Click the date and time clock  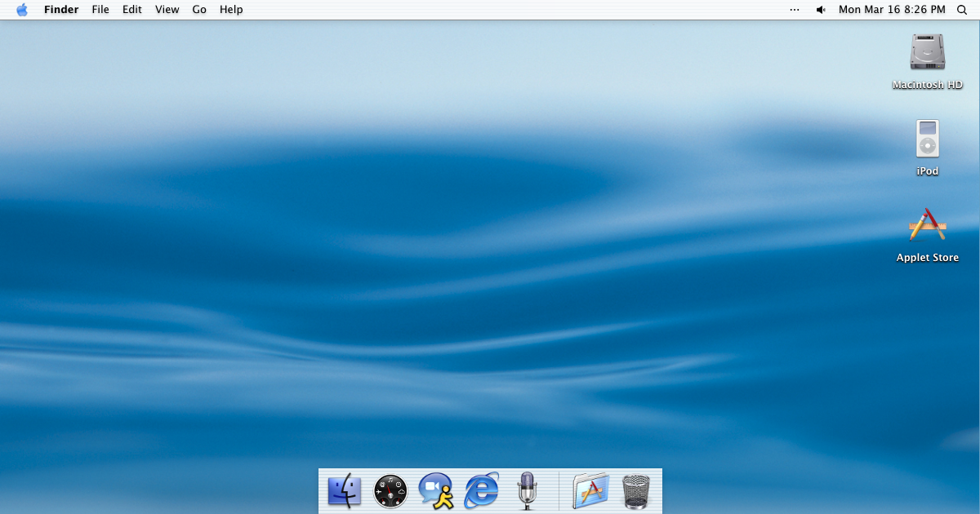point(892,10)
